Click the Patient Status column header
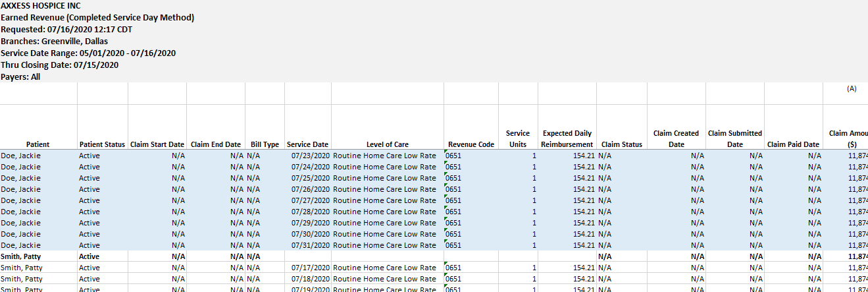 [x=102, y=144]
